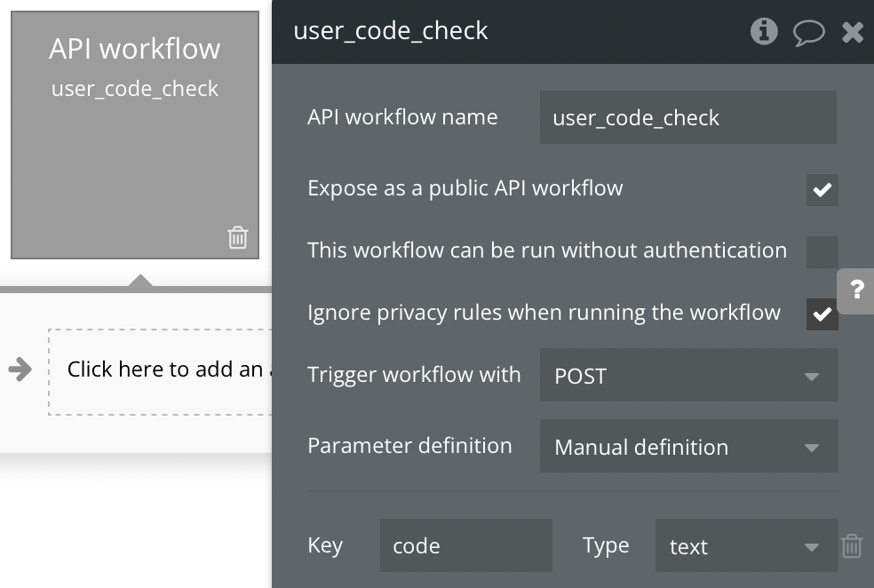Open the info icon in panel header
The width and height of the screenshot is (874, 588).
click(764, 32)
